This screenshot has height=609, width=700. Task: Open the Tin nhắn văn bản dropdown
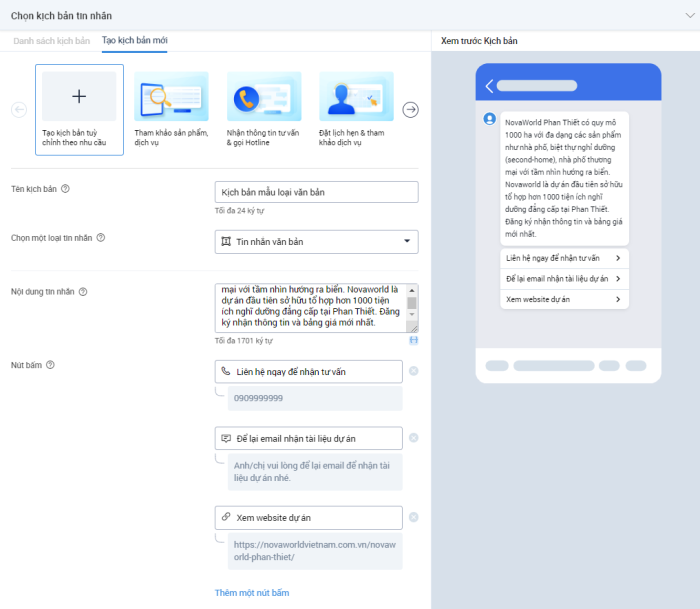[x=317, y=242]
